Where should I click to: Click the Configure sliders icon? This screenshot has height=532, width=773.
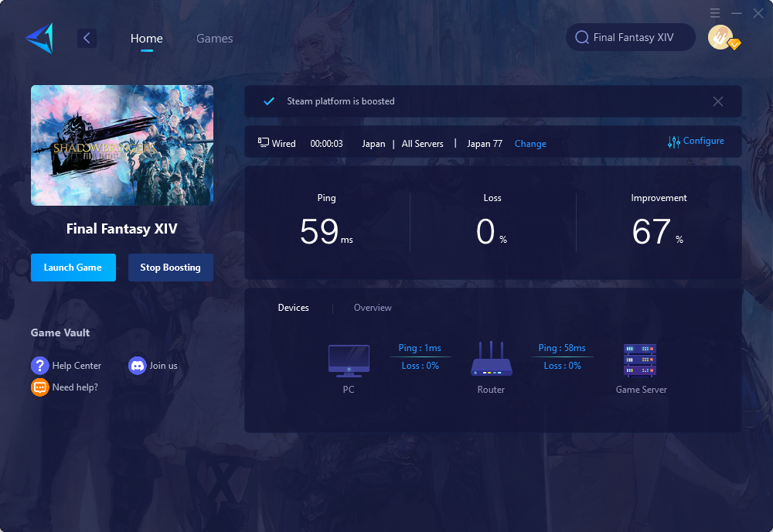pos(673,142)
